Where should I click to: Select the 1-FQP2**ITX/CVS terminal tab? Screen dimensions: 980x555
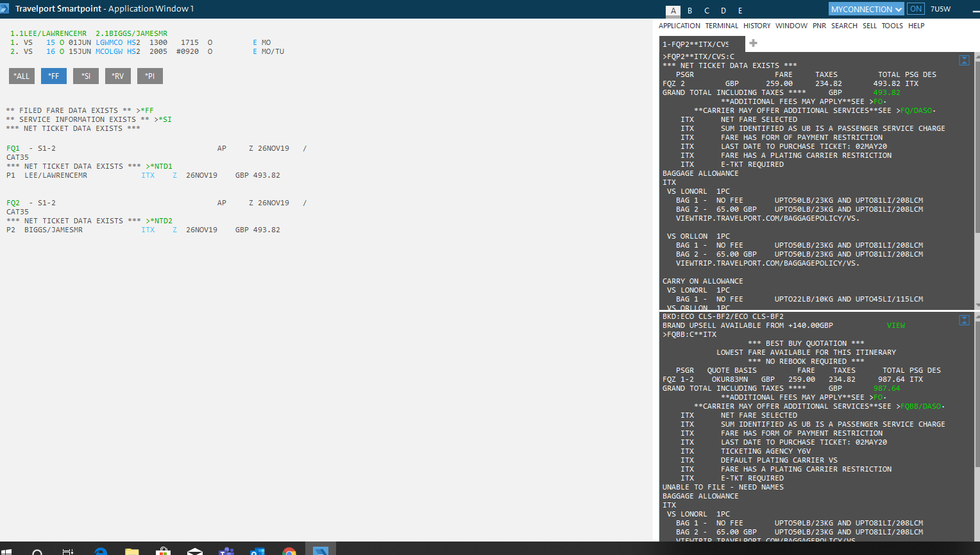tap(702, 44)
